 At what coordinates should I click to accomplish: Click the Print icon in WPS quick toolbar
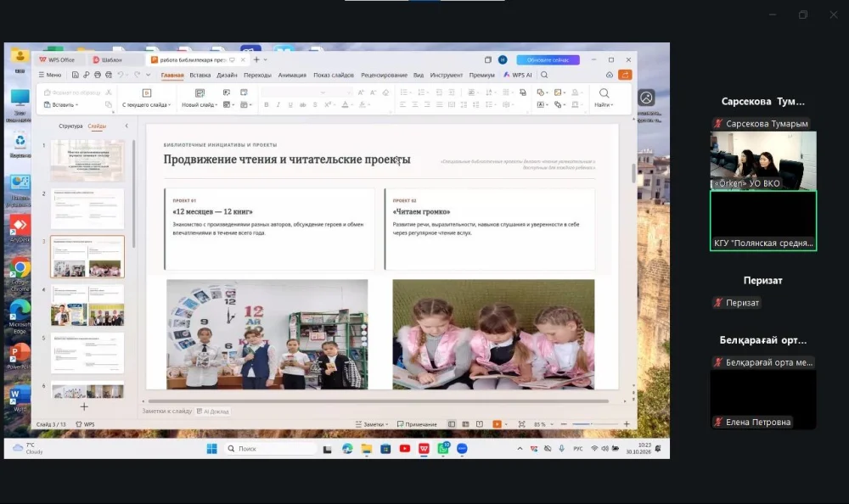point(98,75)
